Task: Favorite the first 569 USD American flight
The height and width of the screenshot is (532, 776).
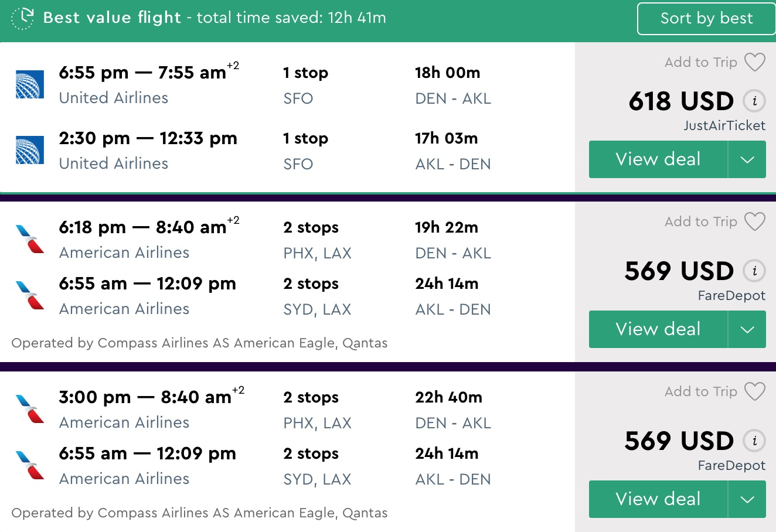Action: (754, 221)
